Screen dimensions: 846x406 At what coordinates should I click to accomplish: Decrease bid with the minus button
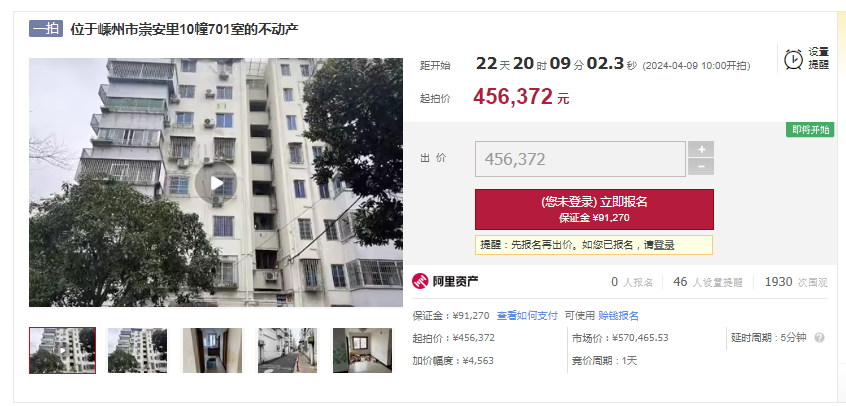pyautogui.click(x=701, y=167)
